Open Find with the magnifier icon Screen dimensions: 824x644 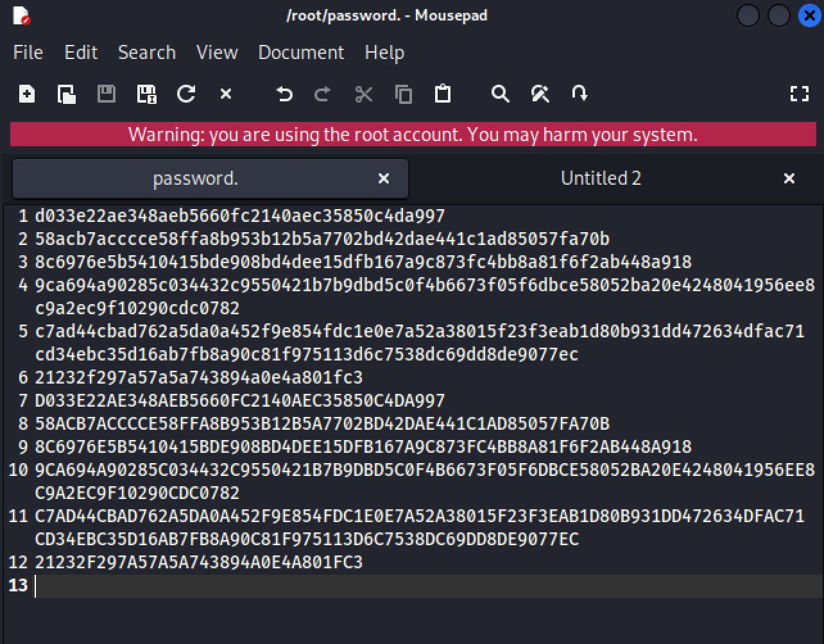coord(501,94)
